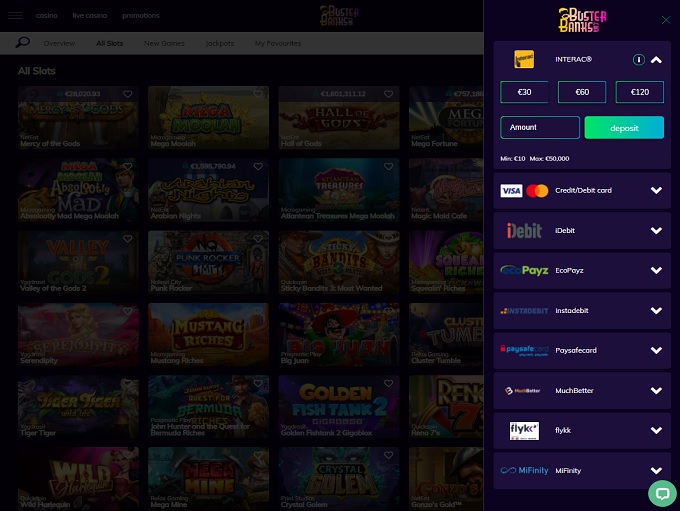Screen dimensions: 680x511
Task: Click the flykk logo
Action: 524,430
